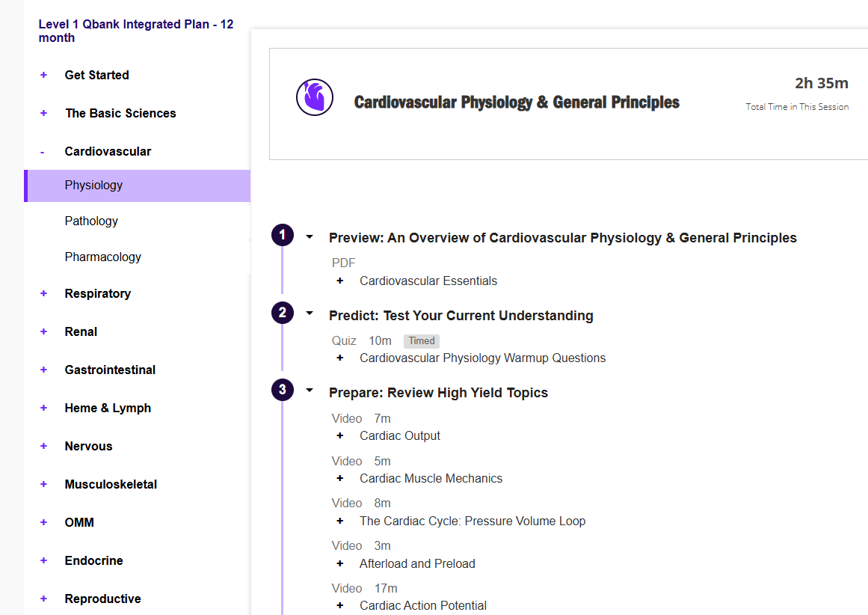Click the Timed badge on quiz
The width and height of the screenshot is (868, 615).
(x=421, y=341)
